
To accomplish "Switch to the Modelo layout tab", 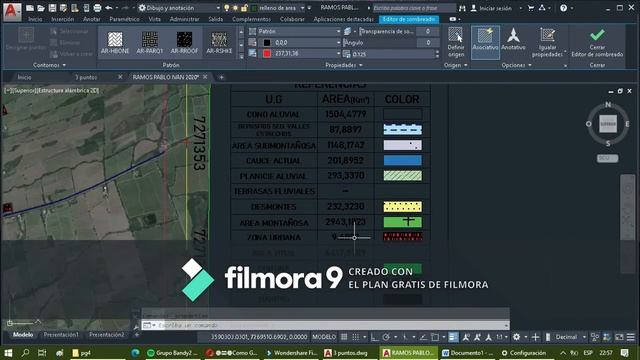I will click(x=23, y=335).
